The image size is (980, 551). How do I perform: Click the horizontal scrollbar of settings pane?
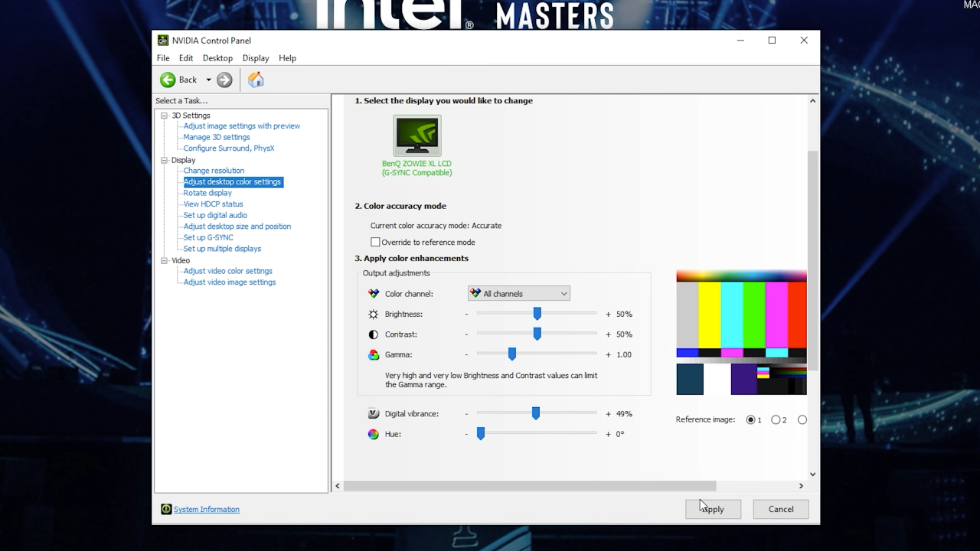click(x=530, y=486)
